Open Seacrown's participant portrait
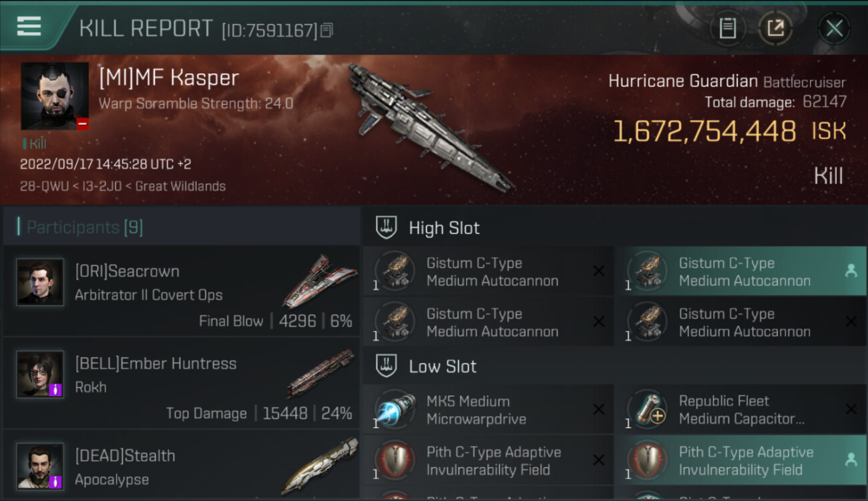The height and width of the screenshot is (501, 868). pos(40,283)
